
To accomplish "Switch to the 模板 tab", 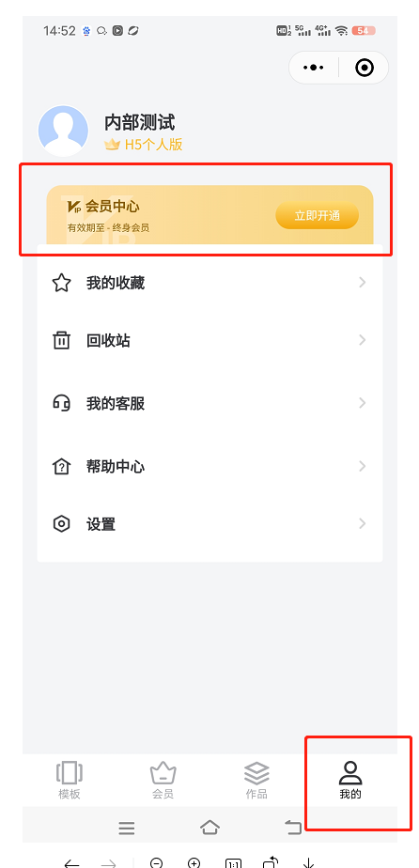I will pos(70,780).
